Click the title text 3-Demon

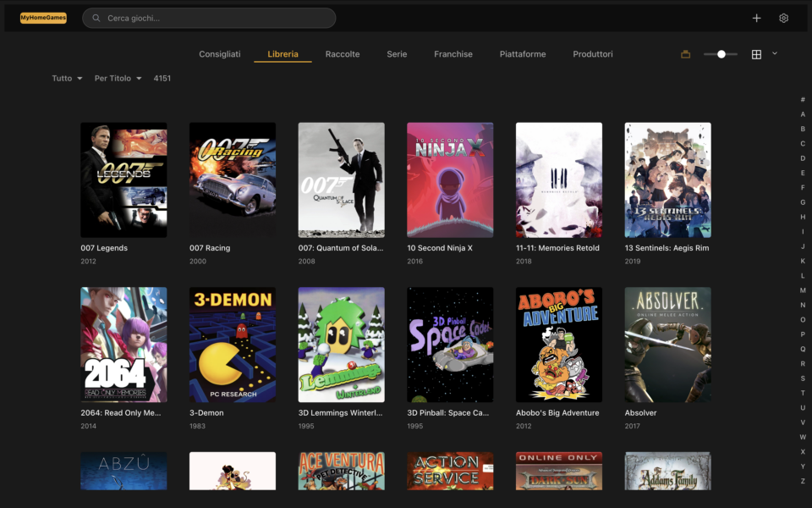[x=206, y=412]
